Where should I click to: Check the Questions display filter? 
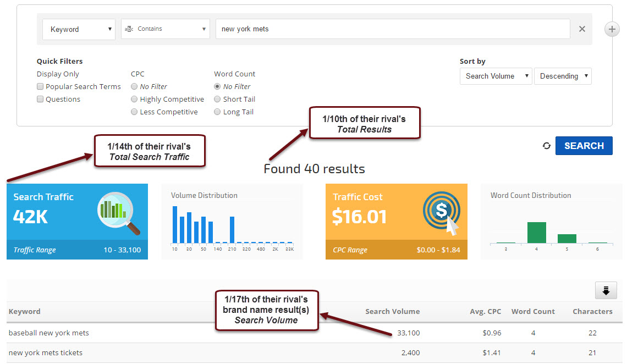point(40,100)
